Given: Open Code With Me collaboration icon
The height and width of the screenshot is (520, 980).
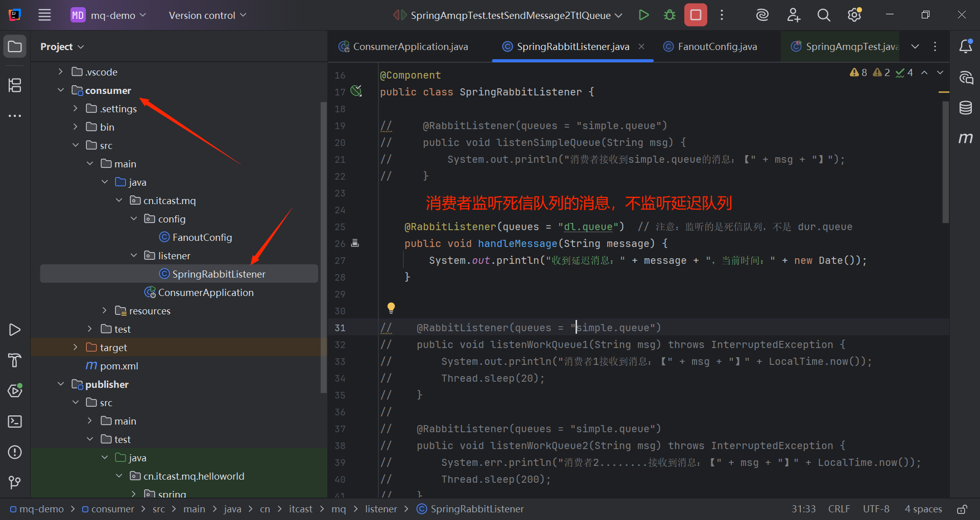Looking at the screenshot, I should (793, 15).
